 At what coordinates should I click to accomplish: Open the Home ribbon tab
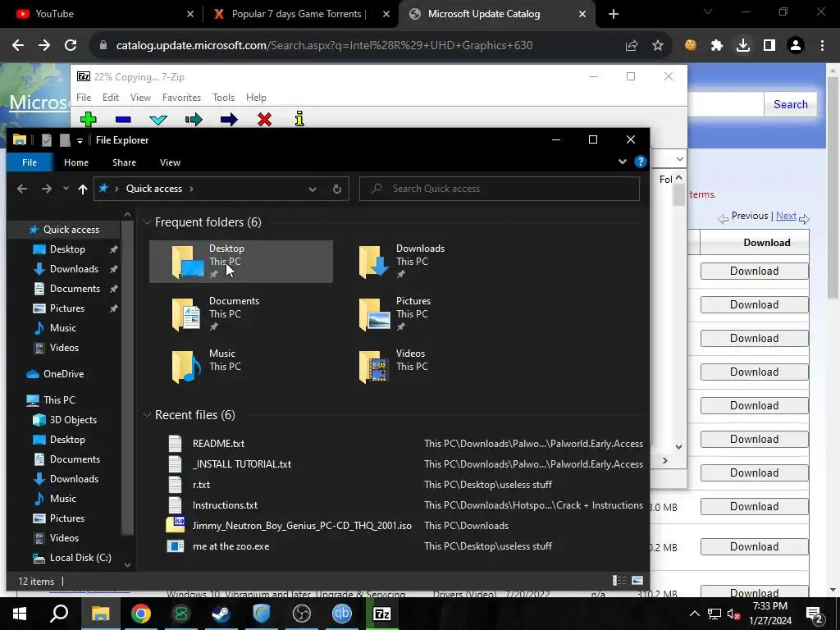tap(76, 162)
